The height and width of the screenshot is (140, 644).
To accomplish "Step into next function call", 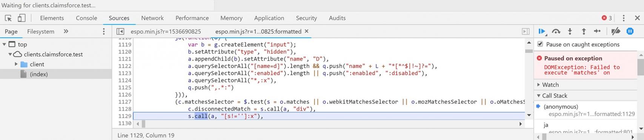I will pos(570,31).
